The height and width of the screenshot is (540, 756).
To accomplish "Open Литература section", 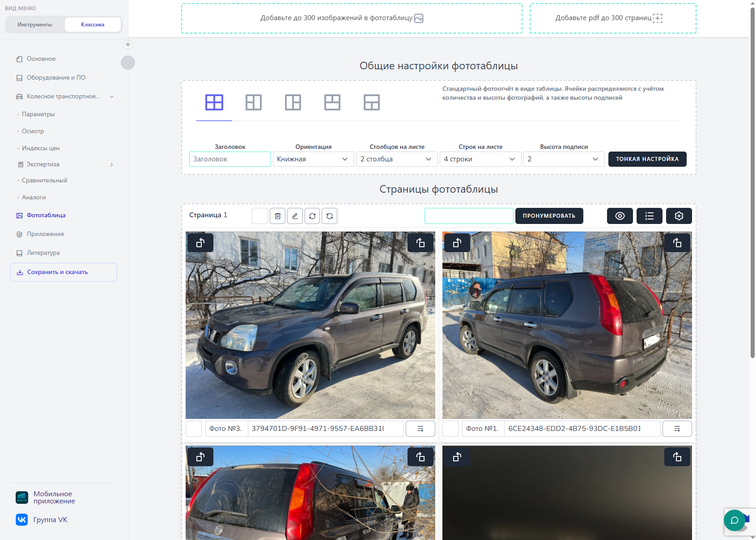I will pyautogui.click(x=43, y=253).
